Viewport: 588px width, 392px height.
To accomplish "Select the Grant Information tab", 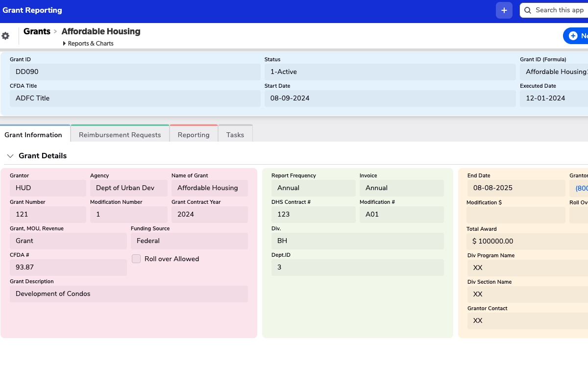I will pos(33,135).
